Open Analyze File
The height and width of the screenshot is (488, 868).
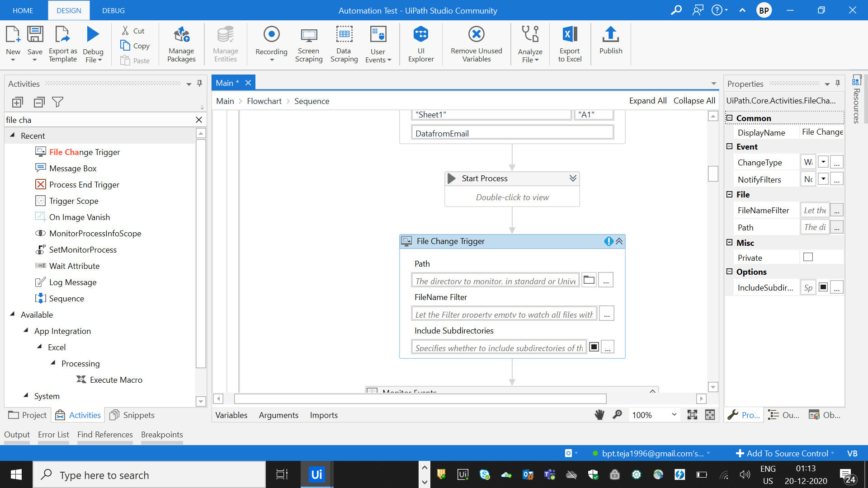530,43
